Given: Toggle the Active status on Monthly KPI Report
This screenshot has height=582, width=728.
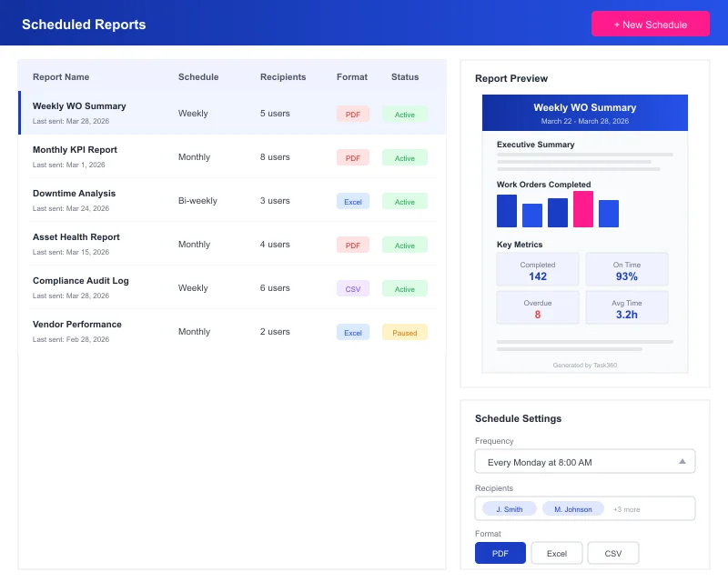Looking at the screenshot, I should (405, 157).
